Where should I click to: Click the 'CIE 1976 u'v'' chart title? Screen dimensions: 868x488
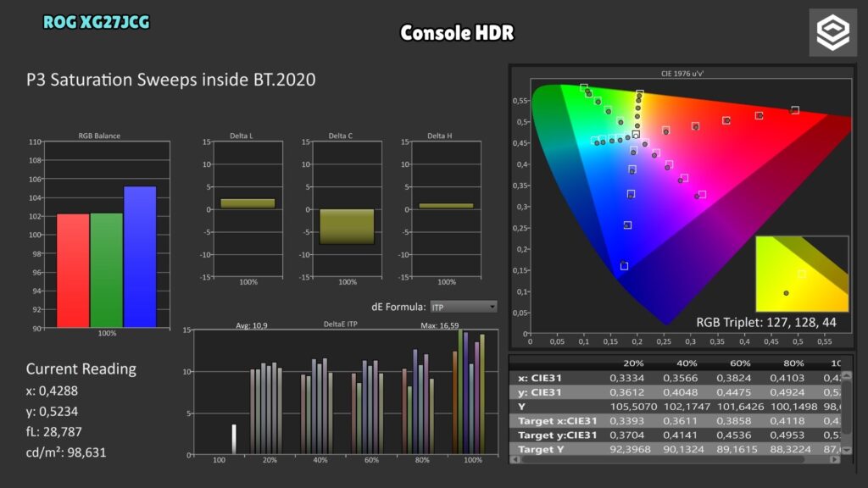coord(682,74)
